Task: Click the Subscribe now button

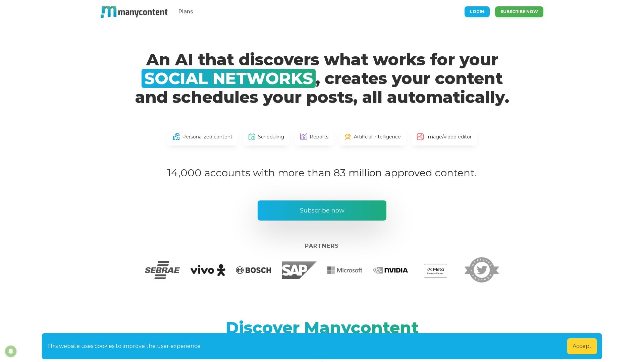Action: click(x=322, y=210)
